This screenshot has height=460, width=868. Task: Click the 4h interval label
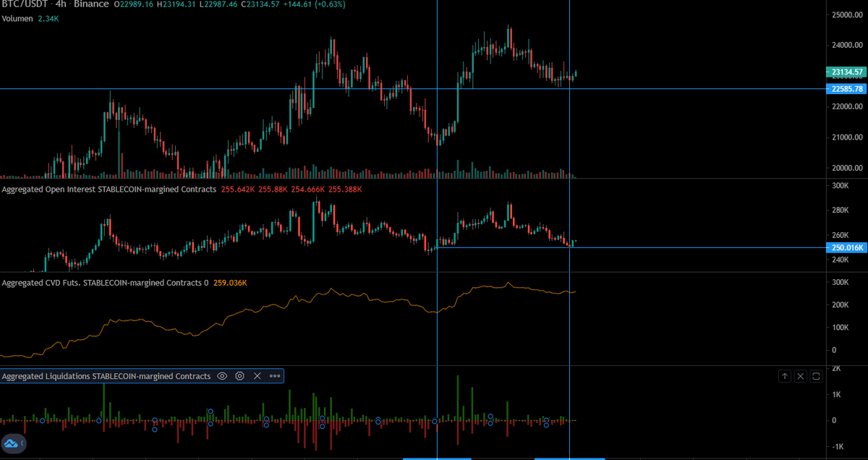(61, 4)
